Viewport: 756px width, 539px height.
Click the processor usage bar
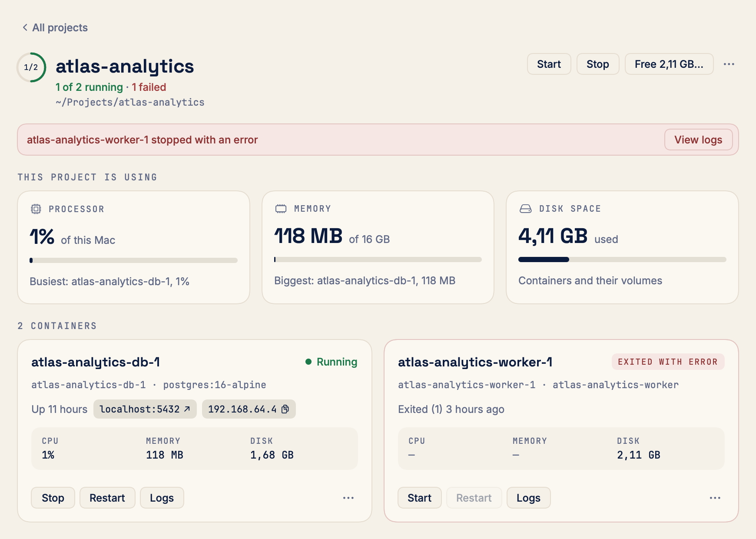(x=133, y=260)
